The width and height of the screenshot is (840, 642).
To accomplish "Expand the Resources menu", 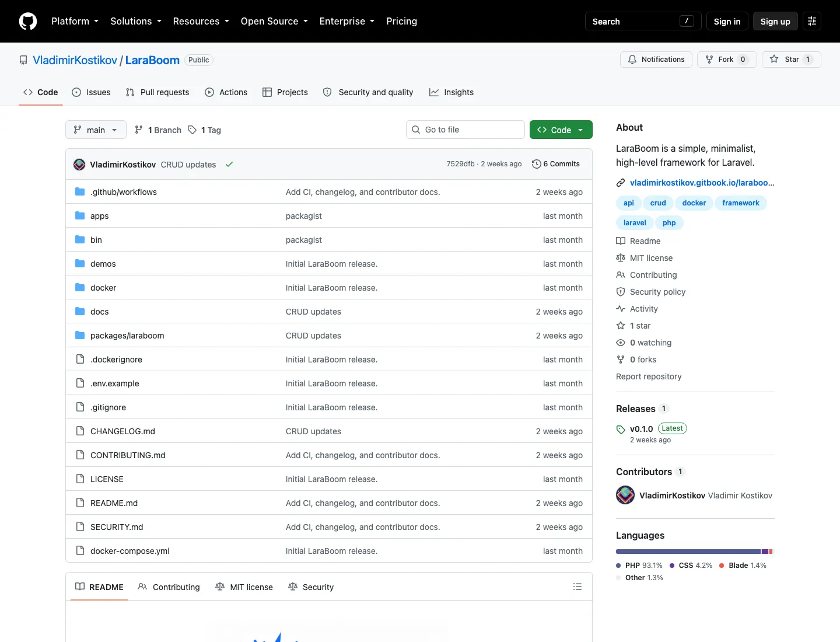I will tap(201, 21).
